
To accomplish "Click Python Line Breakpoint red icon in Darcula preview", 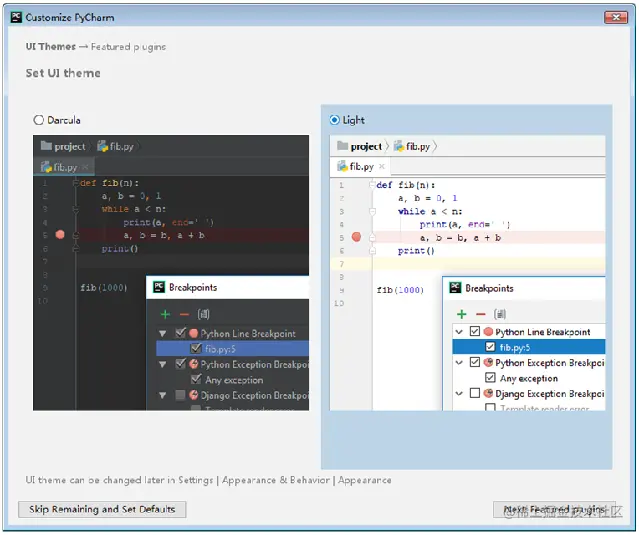I will point(194,333).
